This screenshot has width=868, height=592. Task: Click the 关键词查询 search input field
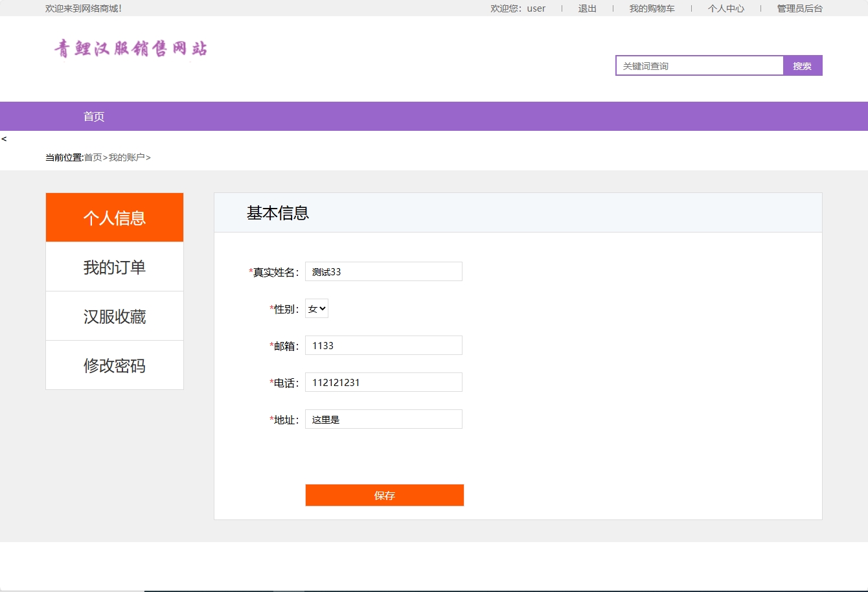click(698, 65)
